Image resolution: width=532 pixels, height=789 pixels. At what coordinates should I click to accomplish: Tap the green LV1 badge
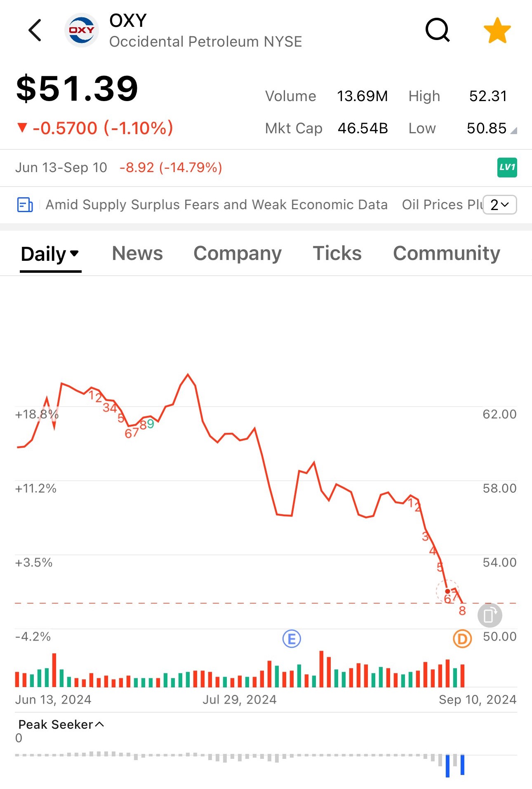[x=507, y=168]
